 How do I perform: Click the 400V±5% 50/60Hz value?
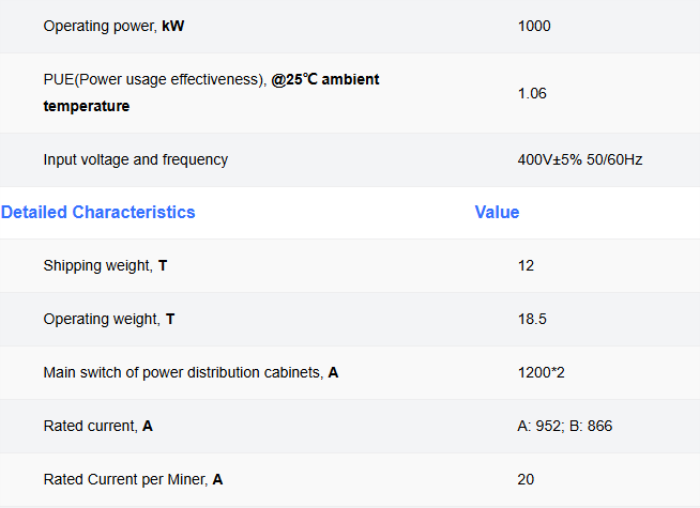coord(580,160)
